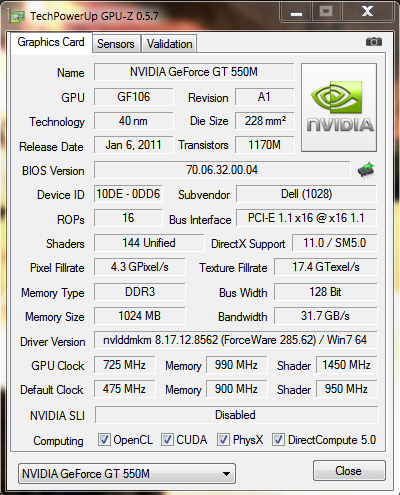Screen dimensions: 400x495
Task: Click the Shaders field 144 Unified
Action: pos(149,243)
